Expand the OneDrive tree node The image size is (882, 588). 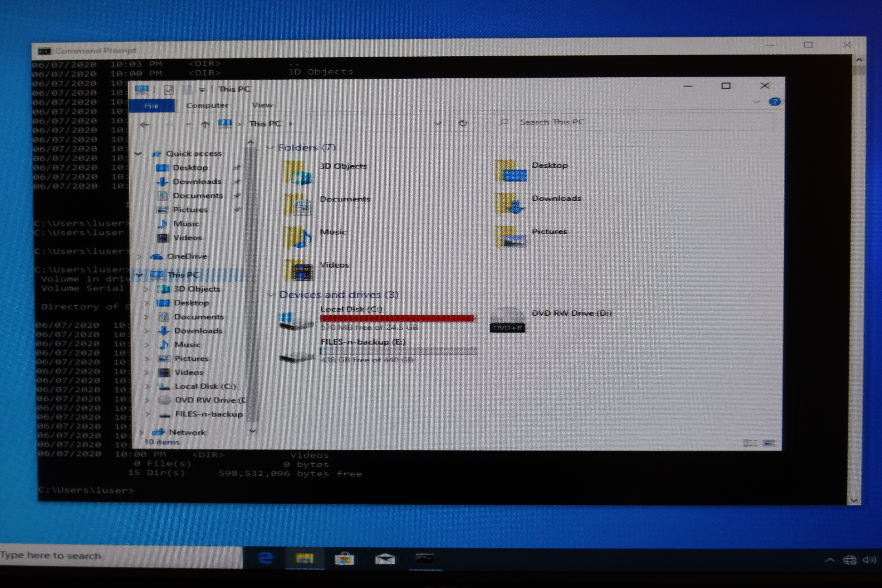[x=139, y=256]
